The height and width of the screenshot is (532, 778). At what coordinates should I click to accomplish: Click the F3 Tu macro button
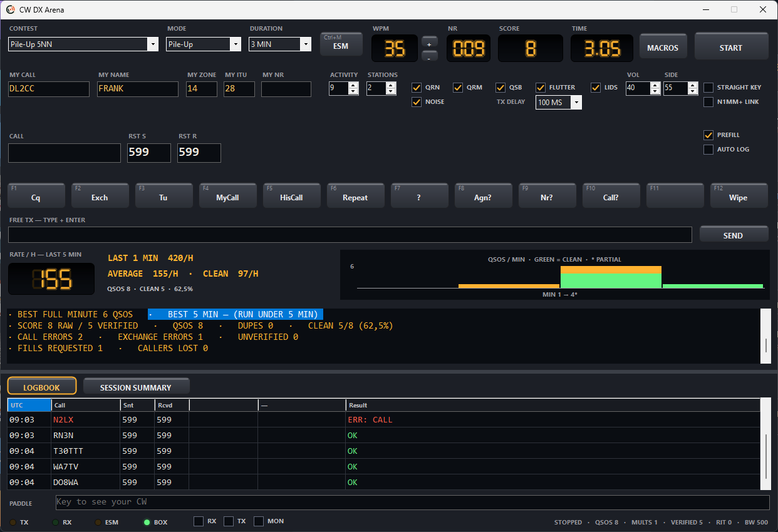(x=164, y=196)
